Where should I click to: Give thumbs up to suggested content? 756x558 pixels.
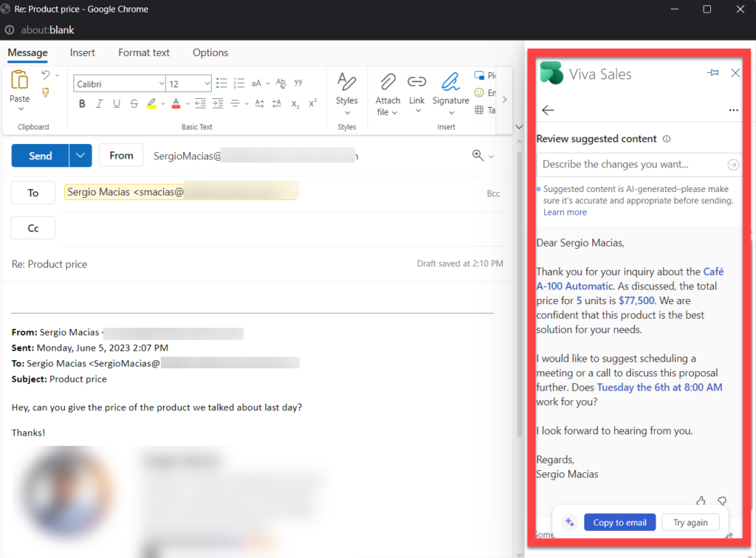701,501
